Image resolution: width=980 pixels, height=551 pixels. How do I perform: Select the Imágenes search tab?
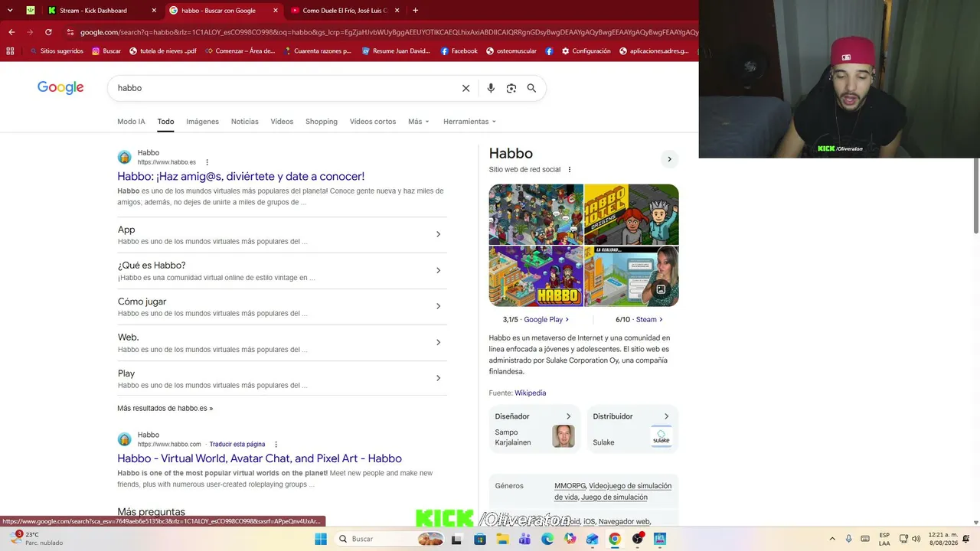pos(202,122)
